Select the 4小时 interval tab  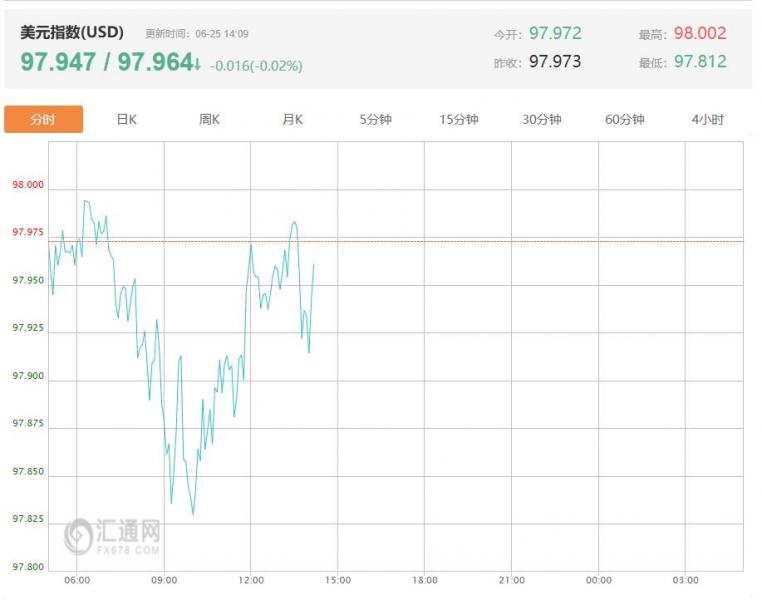[707, 120]
